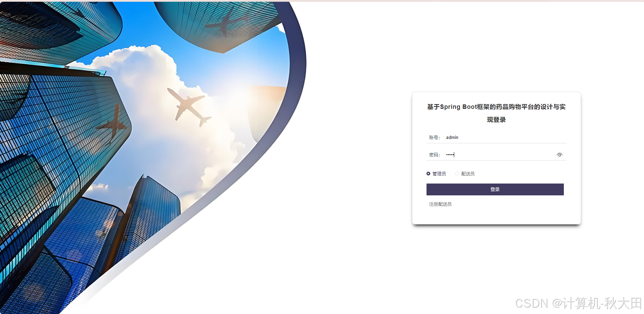This screenshot has height=314, width=644.
Task: Click the 配送员 role label text
Action: click(x=468, y=174)
